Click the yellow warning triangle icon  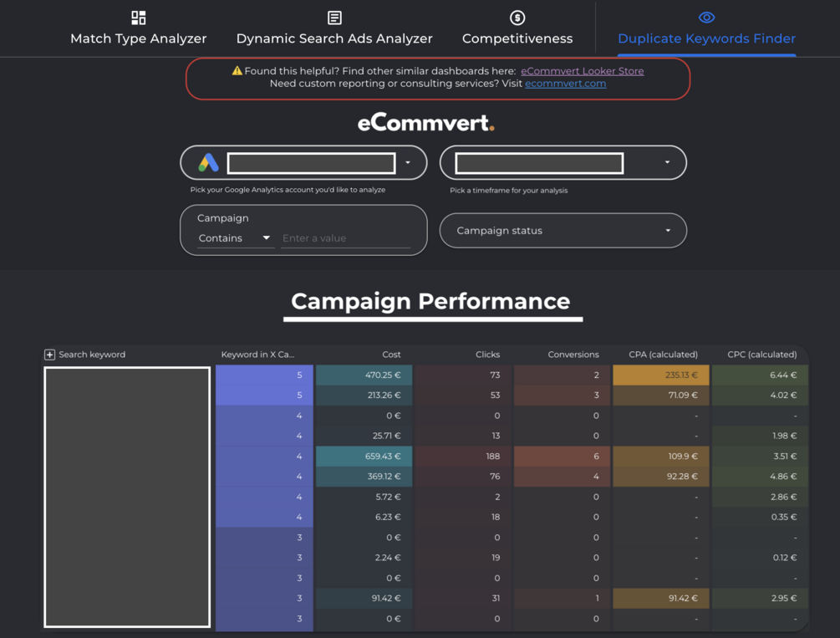point(237,71)
